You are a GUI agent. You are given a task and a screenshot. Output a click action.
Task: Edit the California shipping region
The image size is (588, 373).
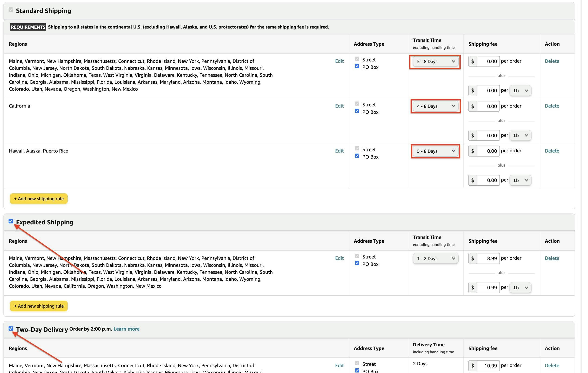339,106
